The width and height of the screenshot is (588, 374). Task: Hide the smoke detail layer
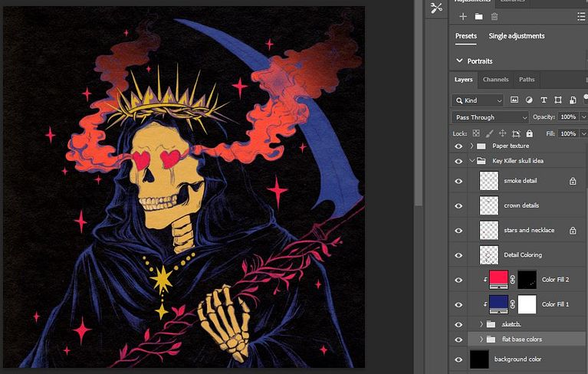pyautogui.click(x=458, y=181)
